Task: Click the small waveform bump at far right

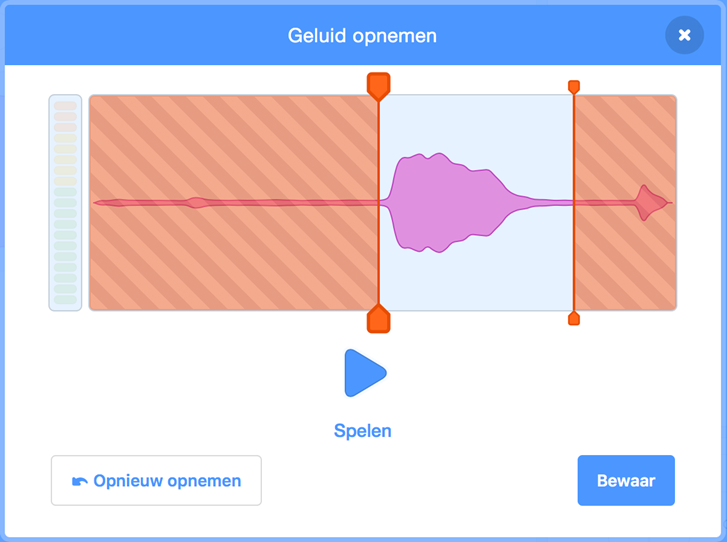Action: click(650, 203)
